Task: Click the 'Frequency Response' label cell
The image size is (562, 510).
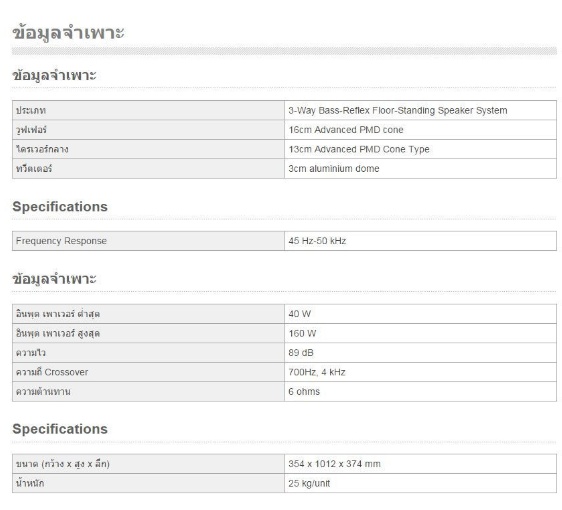Action: point(148,241)
